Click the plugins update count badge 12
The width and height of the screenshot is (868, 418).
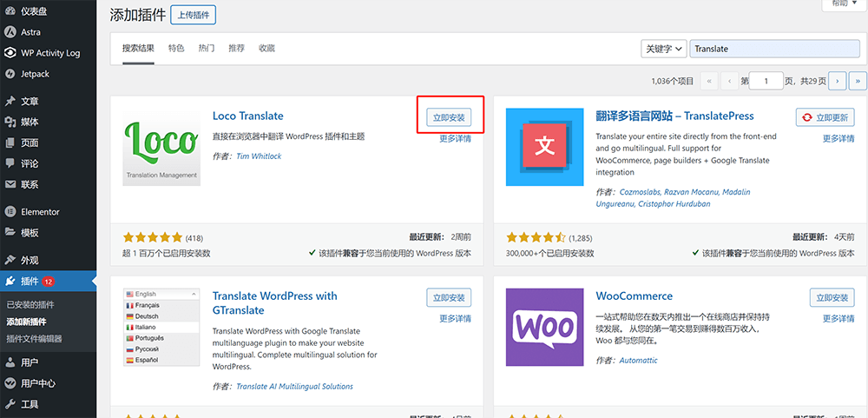pyautogui.click(x=48, y=282)
